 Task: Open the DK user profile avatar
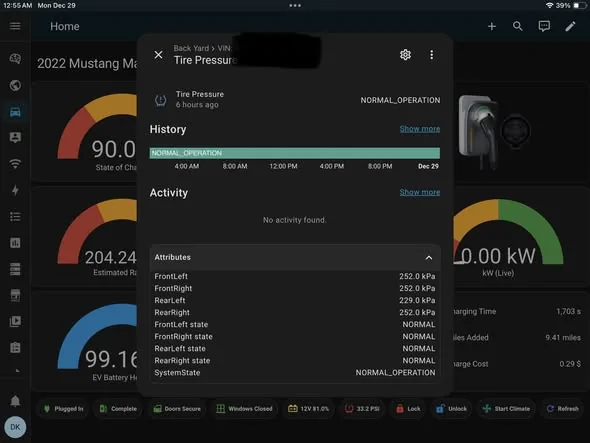[15, 427]
